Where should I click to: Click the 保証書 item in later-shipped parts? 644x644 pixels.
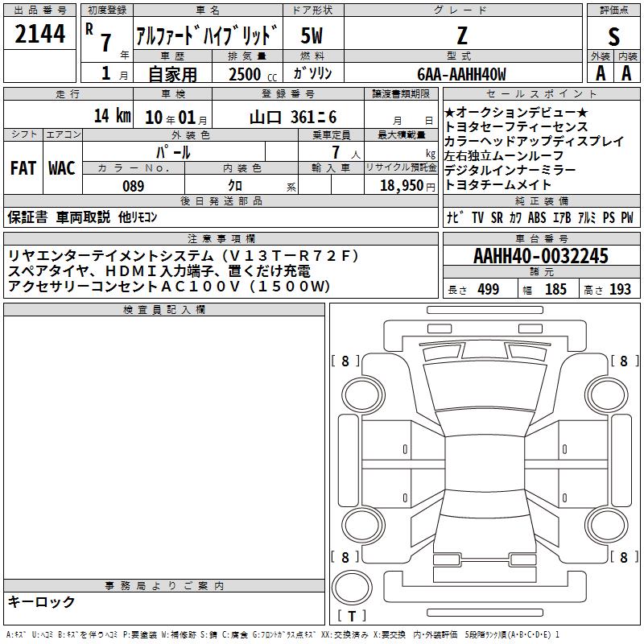pos(27,217)
